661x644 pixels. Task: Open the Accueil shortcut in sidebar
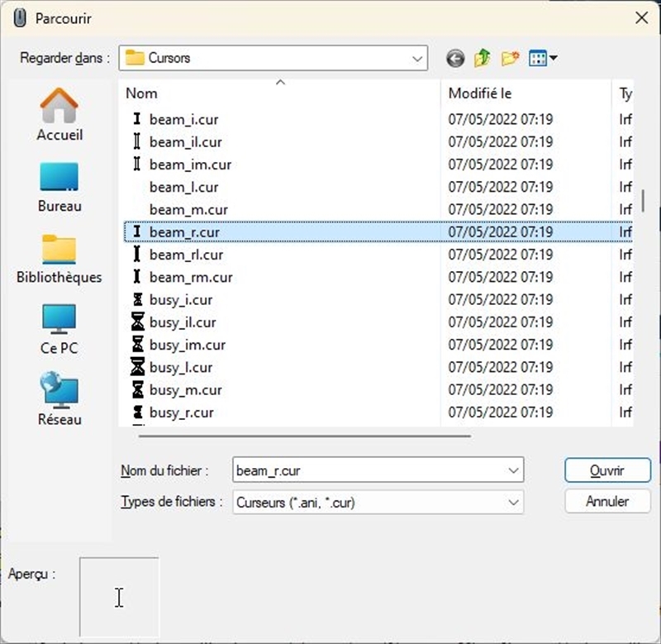click(x=59, y=115)
